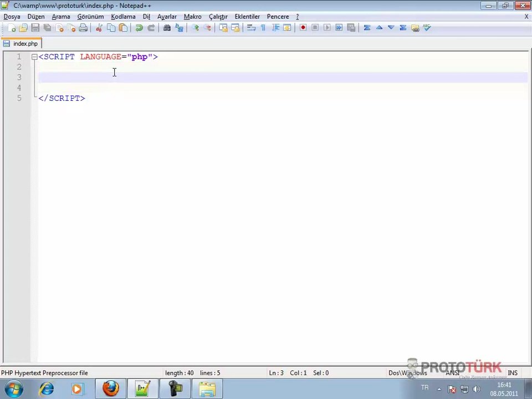Start macro recording red button
The width and height of the screenshot is (532, 399).
coord(303,28)
